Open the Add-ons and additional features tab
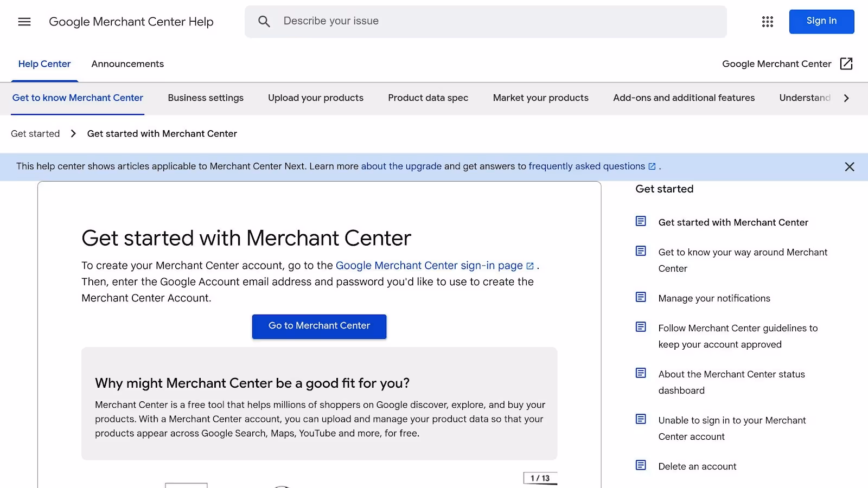 684,98
